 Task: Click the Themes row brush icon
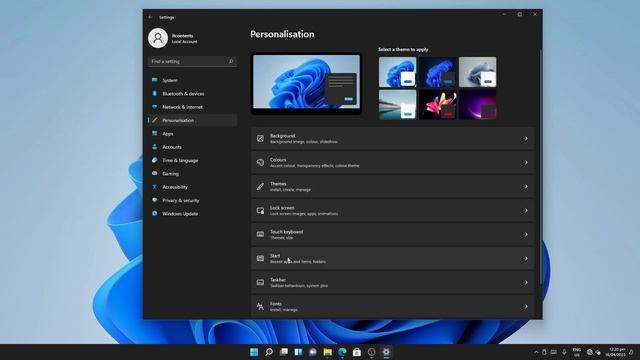click(x=260, y=187)
